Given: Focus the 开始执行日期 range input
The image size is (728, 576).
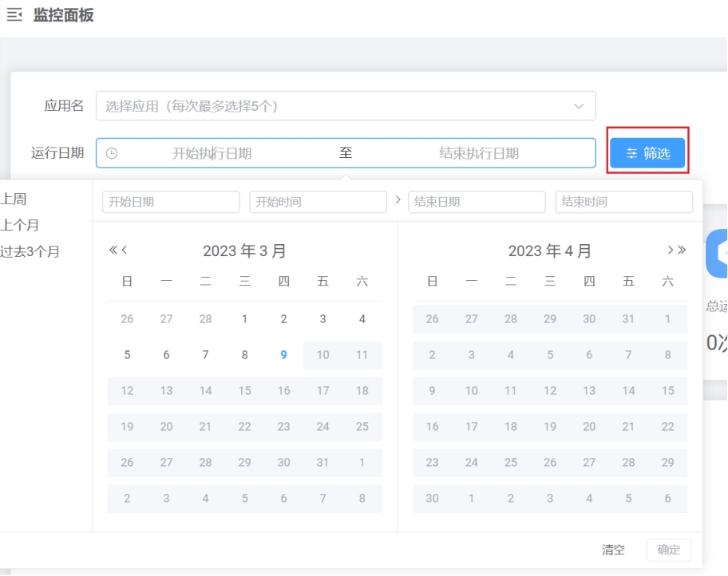Looking at the screenshot, I should (x=212, y=153).
